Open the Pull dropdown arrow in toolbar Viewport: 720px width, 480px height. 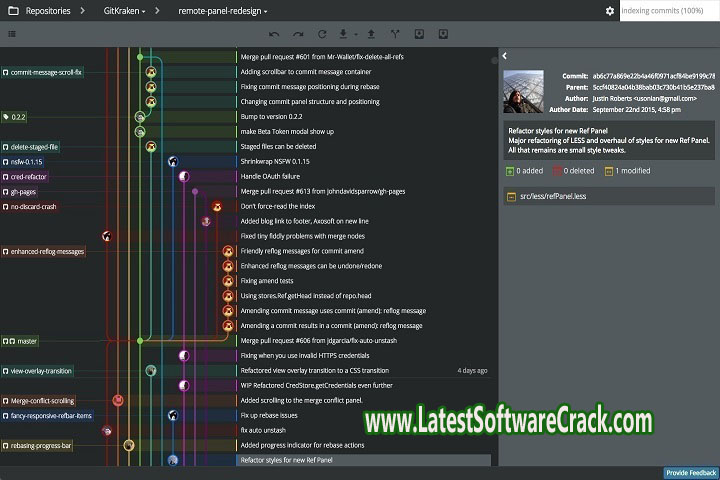355,34
